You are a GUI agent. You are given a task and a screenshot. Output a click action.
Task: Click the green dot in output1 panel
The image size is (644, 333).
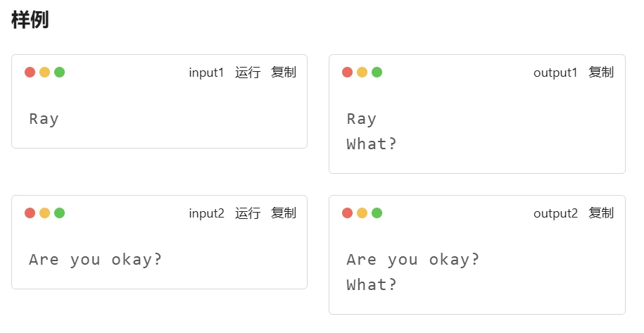[x=377, y=73]
